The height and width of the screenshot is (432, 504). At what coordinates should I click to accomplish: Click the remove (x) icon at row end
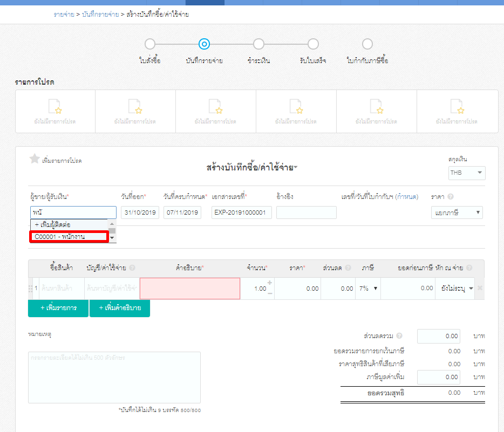pyautogui.click(x=479, y=288)
